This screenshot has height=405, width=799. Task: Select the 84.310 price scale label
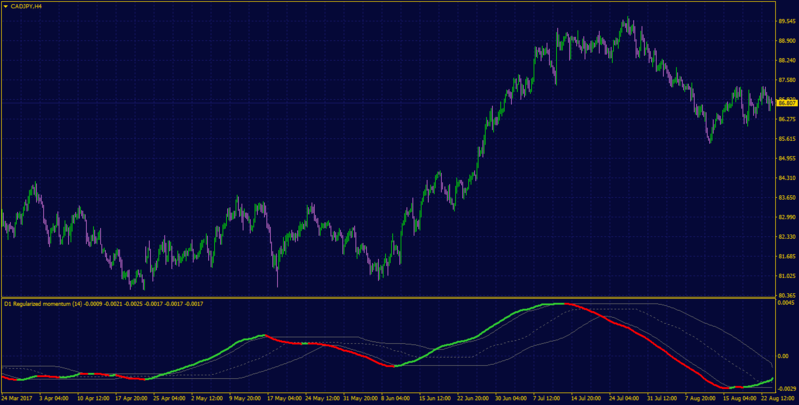click(x=787, y=178)
